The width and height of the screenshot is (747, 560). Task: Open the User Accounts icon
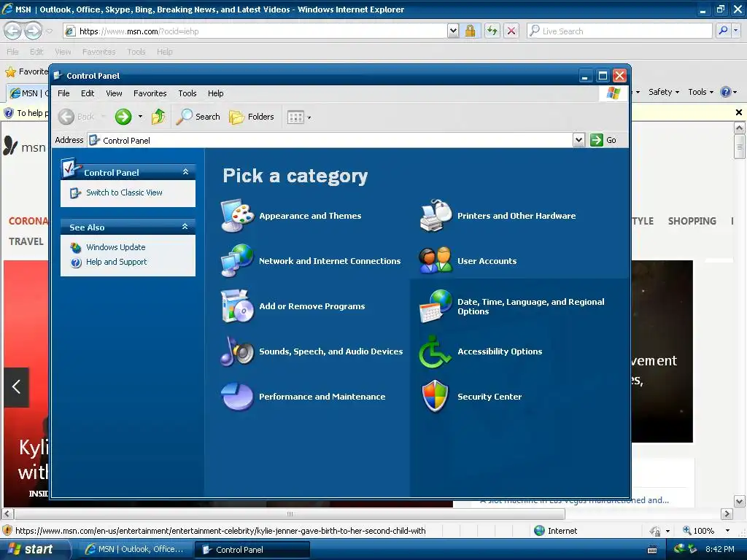[436, 260]
